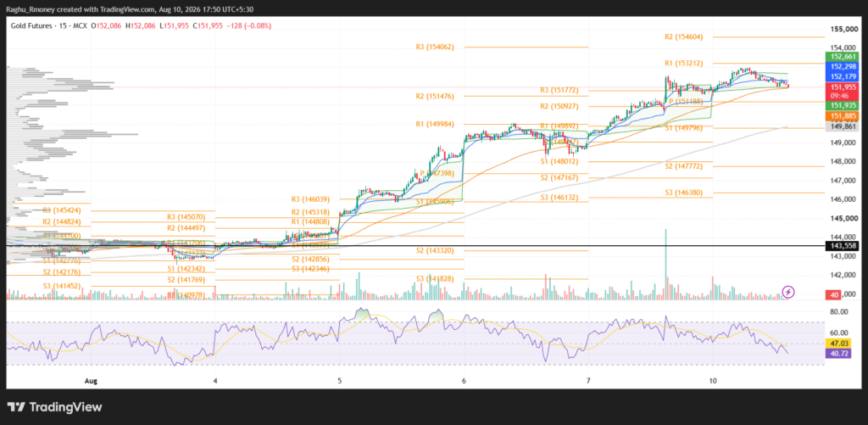Click the purple RSI value 40.72
This screenshot has height=425, width=868.
click(x=837, y=354)
